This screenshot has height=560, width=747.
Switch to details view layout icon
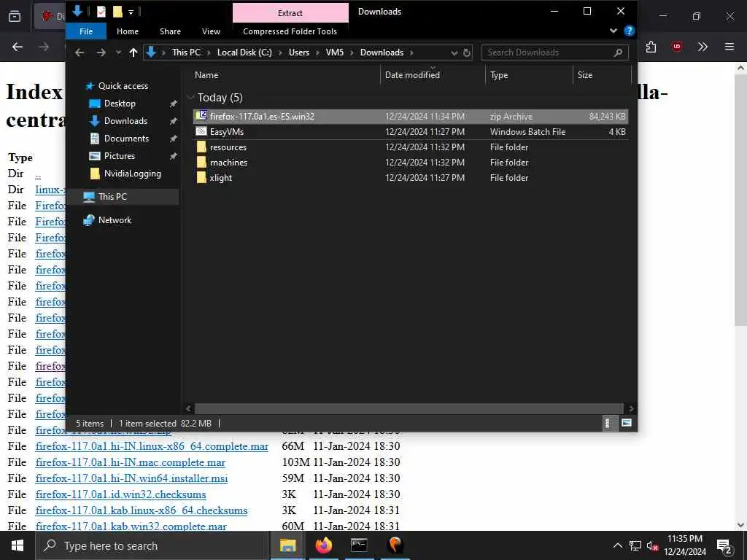point(608,424)
